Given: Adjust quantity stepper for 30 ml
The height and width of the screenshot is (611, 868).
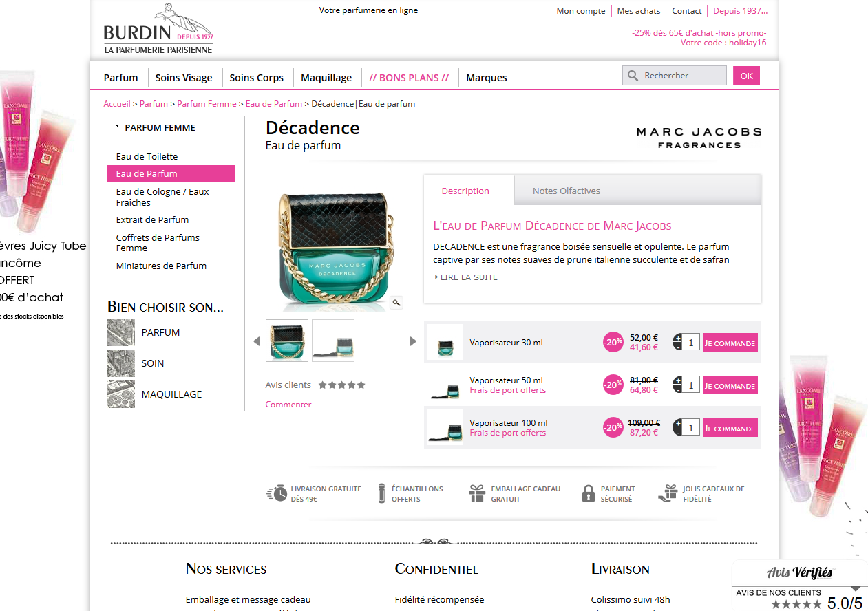Looking at the screenshot, I should [677, 342].
